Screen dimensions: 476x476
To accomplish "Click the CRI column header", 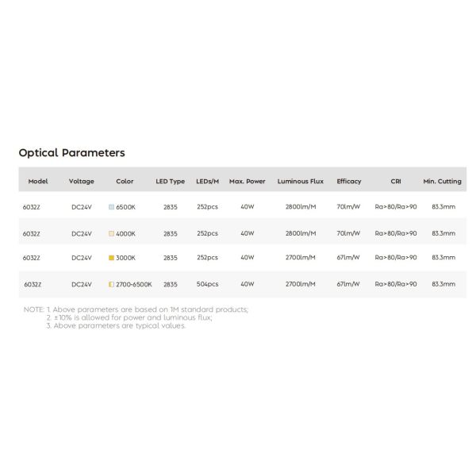I will (396, 181).
